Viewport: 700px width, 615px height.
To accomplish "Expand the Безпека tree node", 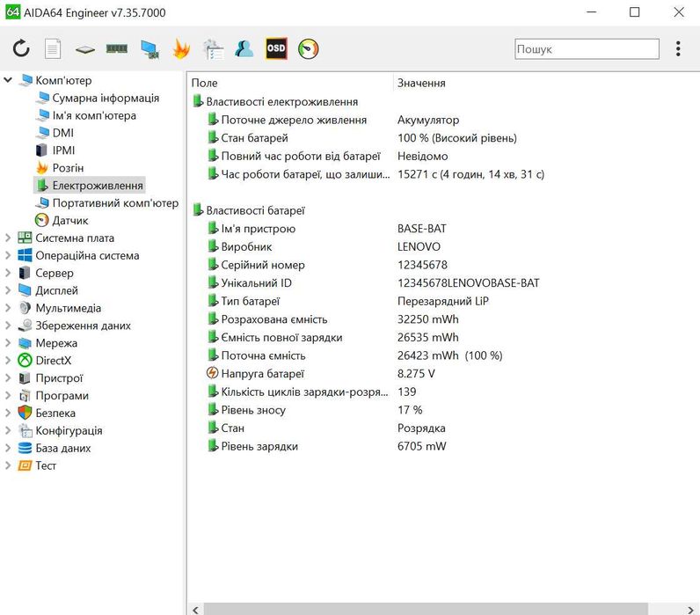I will pos(8,413).
